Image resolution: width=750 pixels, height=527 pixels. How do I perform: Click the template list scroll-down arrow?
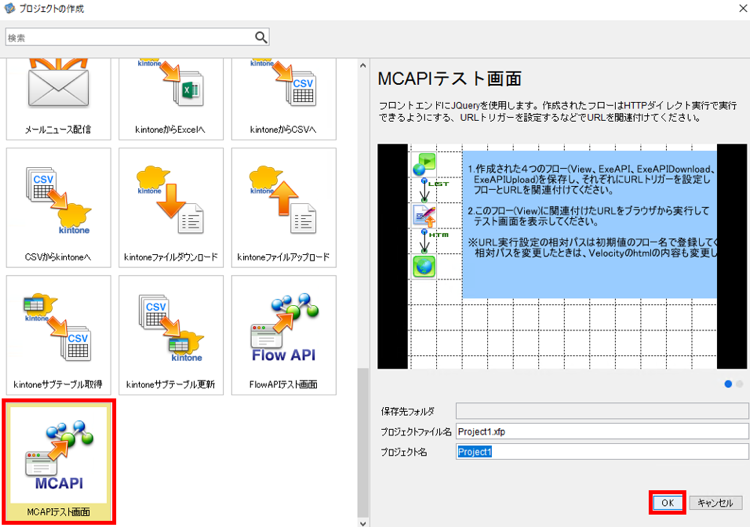click(363, 523)
